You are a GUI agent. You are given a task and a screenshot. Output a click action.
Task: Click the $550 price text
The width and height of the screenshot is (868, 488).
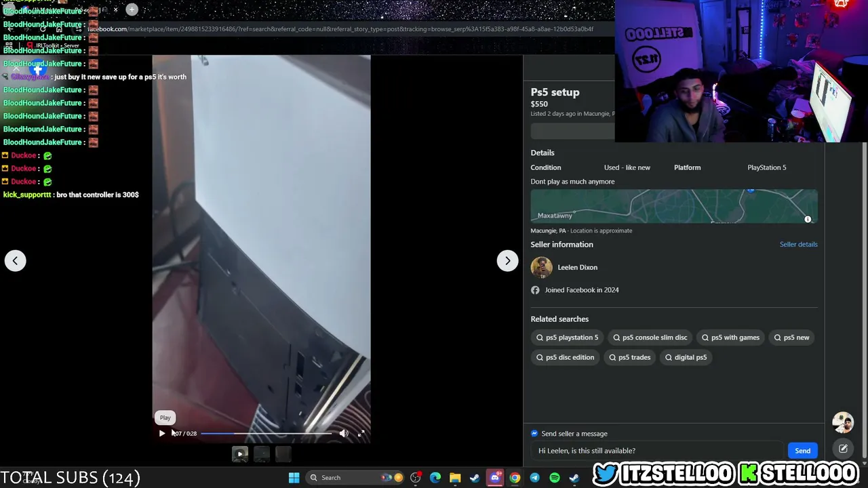tap(539, 104)
